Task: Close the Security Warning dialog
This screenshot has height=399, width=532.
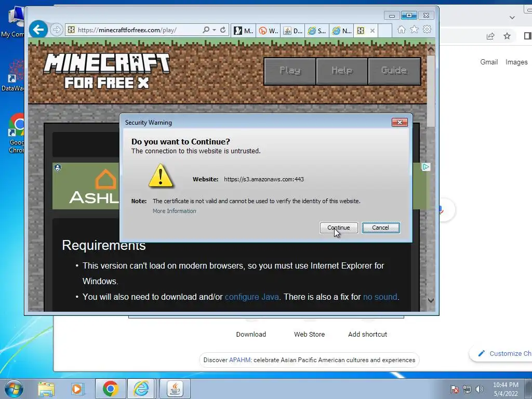Action: pos(400,123)
